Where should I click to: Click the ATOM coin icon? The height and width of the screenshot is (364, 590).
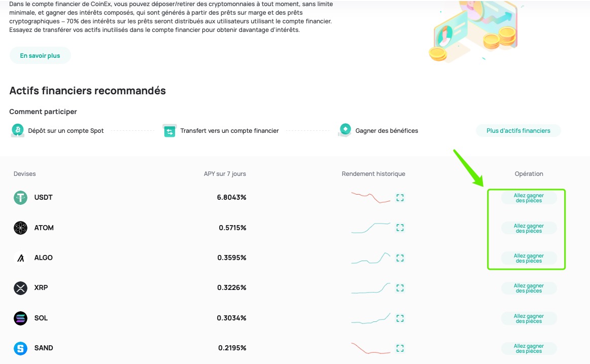coord(20,228)
